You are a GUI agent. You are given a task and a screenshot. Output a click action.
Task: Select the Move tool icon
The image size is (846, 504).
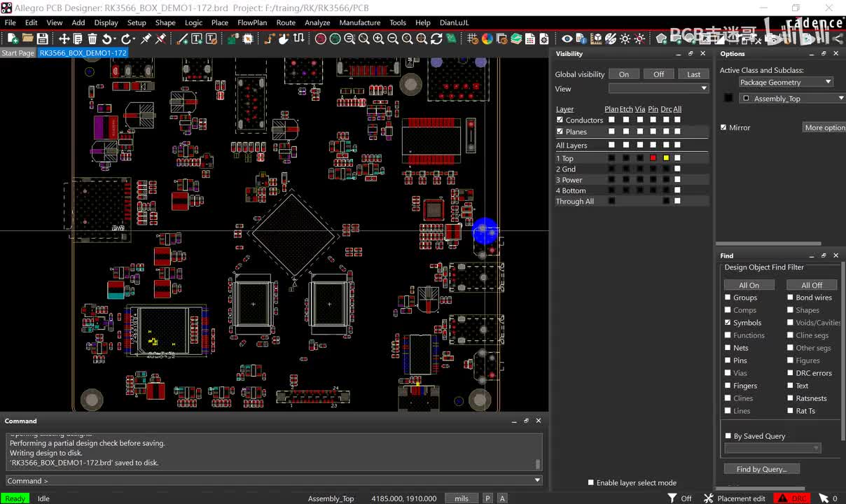tap(64, 38)
